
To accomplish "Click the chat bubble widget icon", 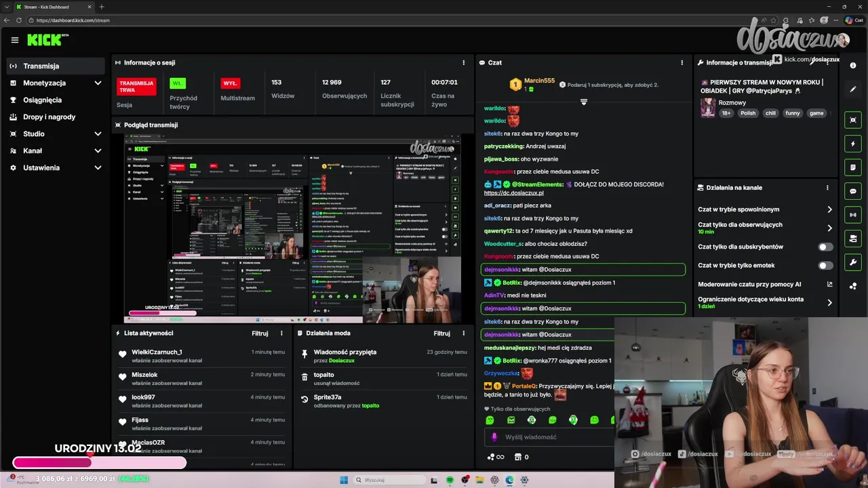I will [853, 191].
